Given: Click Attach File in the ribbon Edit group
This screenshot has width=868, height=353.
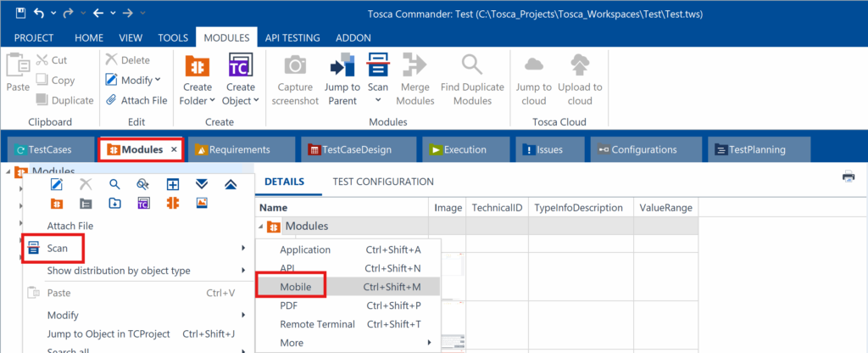Looking at the screenshot, I should coord(136,100).
